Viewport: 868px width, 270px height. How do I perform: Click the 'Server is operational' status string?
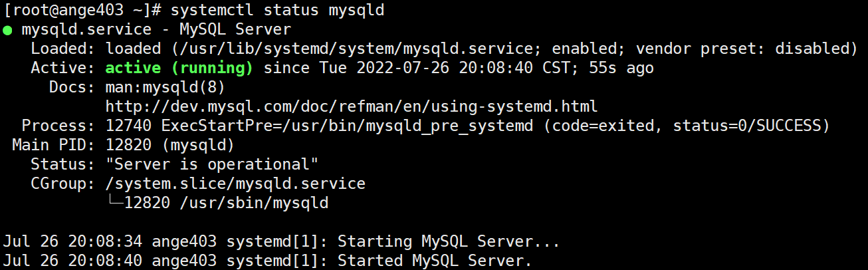click(212, 164)
